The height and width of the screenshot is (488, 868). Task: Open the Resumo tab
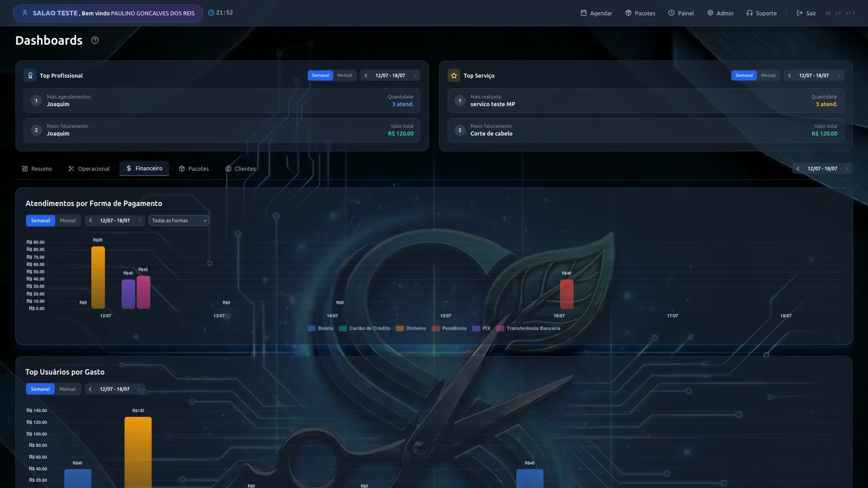(x=37, y=169)
